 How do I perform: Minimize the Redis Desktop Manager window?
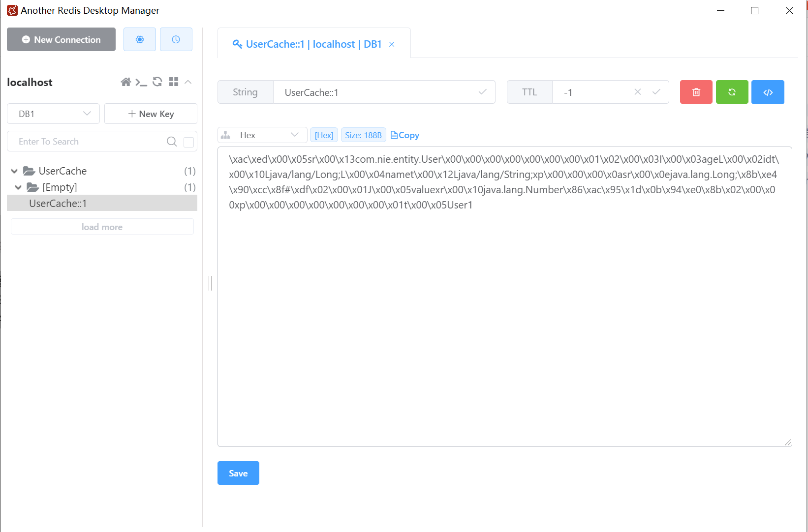point(721,10)
